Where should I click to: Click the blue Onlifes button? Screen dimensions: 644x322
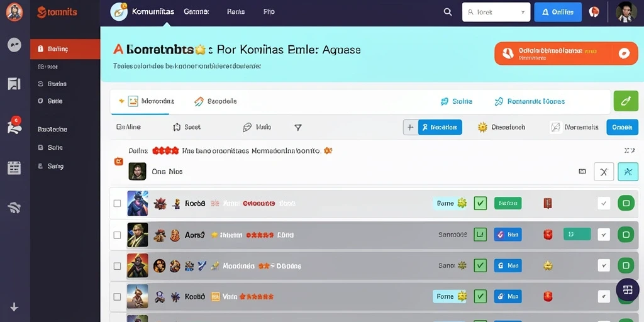point(558,12)
